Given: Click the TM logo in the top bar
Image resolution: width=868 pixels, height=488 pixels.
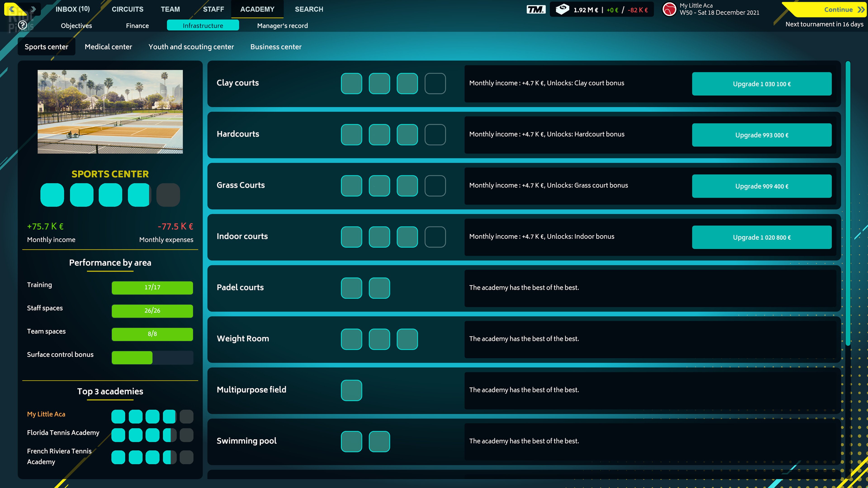Looking at the screenshot, I should [536, 9].
